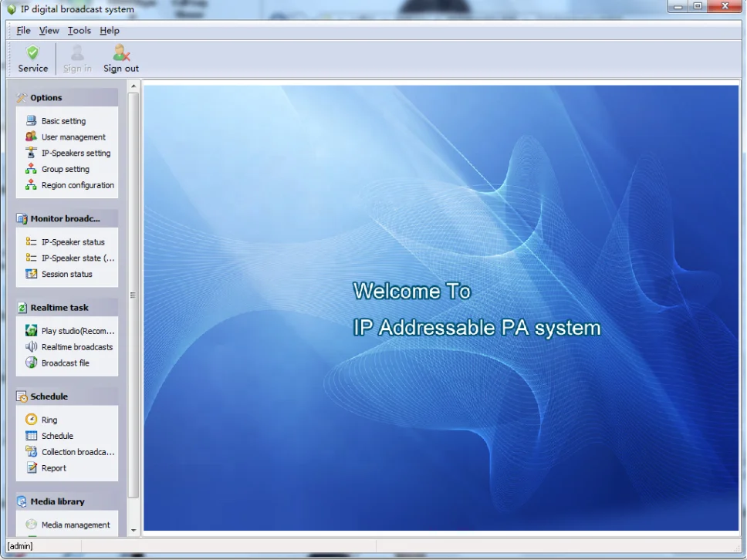This screenshot has width=747, height=560.
Task: Open the Tools menu
Action: [79, 30]
